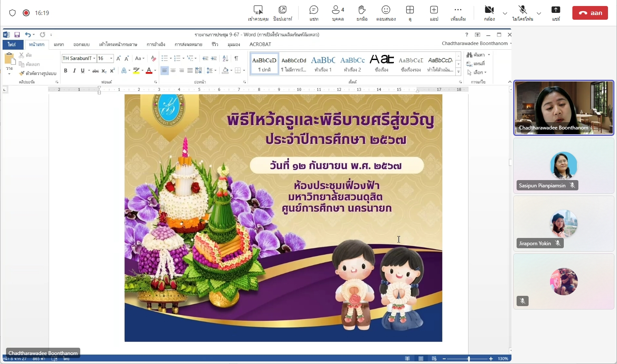Expand microphone options arrow
This screenshot has height=364, width=617.
tap(539, 13)
